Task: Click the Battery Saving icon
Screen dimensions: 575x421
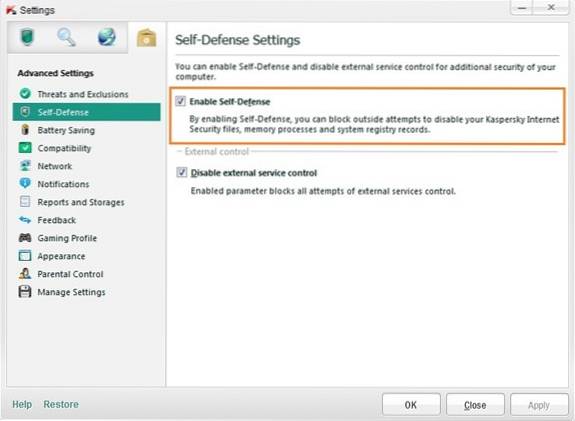Action: pos(25,130)
